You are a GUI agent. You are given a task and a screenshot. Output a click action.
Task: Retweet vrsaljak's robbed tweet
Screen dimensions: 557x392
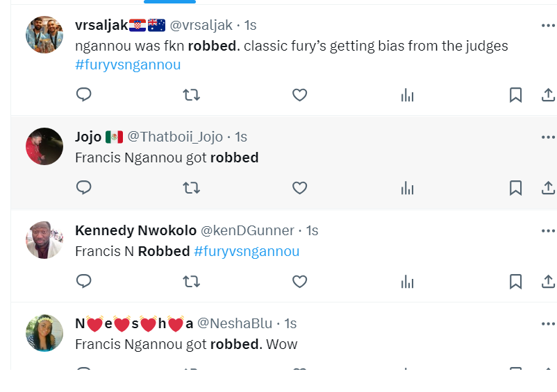point(191,94)
